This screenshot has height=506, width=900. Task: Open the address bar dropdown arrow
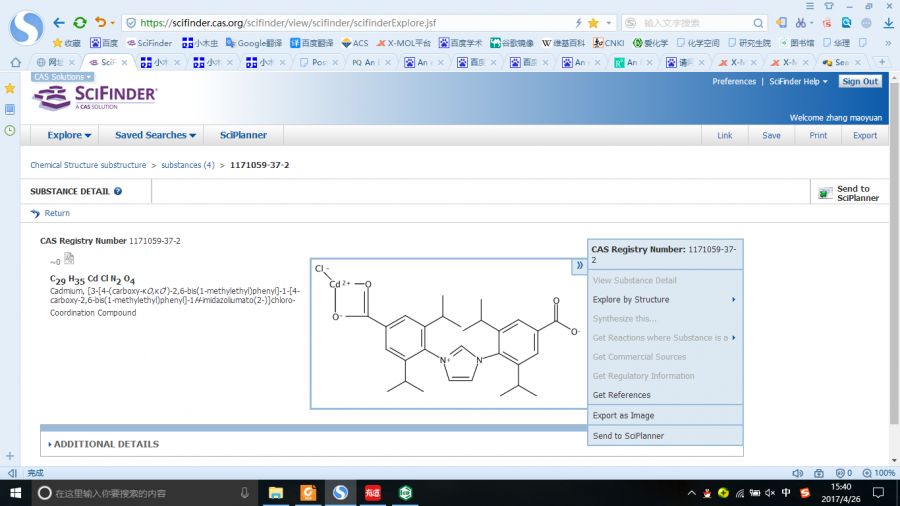click(608, 23)
